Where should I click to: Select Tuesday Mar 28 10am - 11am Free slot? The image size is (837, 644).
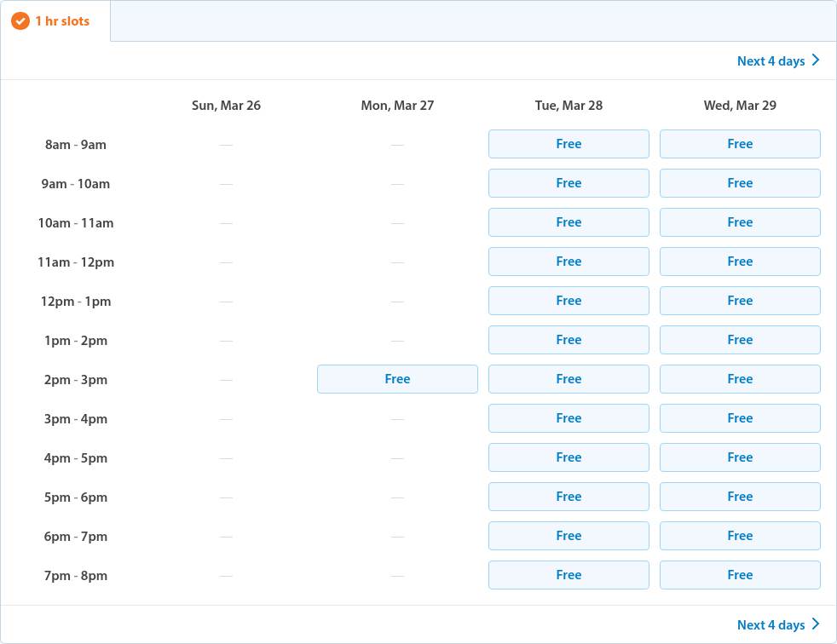click(x=569, y=222)
